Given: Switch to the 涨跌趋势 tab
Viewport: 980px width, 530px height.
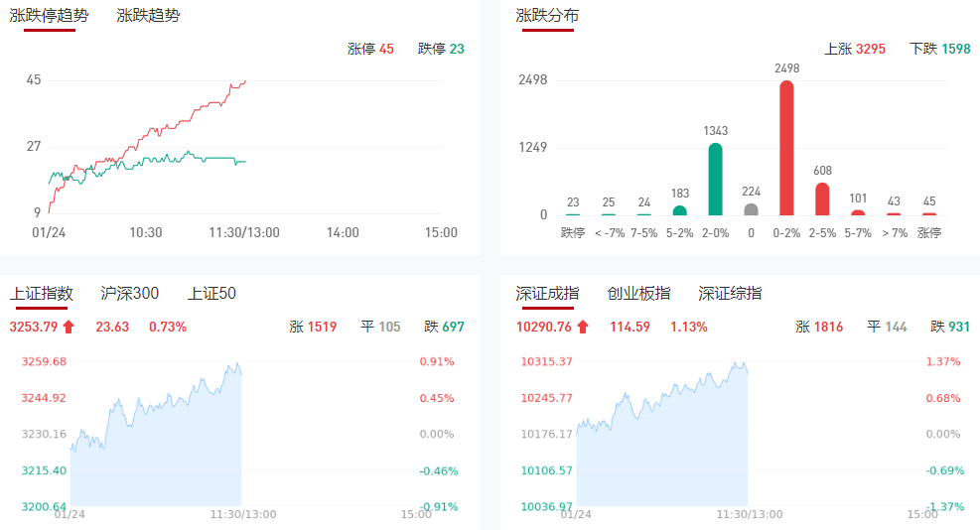Looking at the screenshot, I should [149, 16].
